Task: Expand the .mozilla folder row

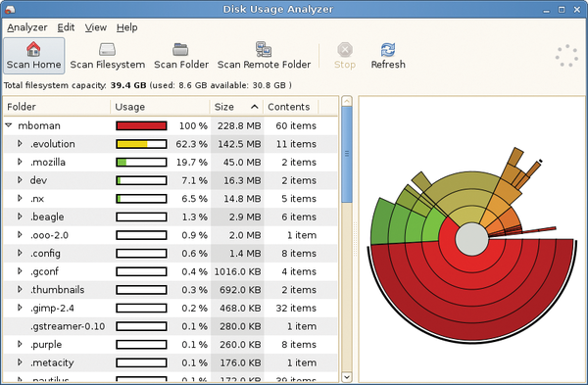Action: click(x=20, y=162)
